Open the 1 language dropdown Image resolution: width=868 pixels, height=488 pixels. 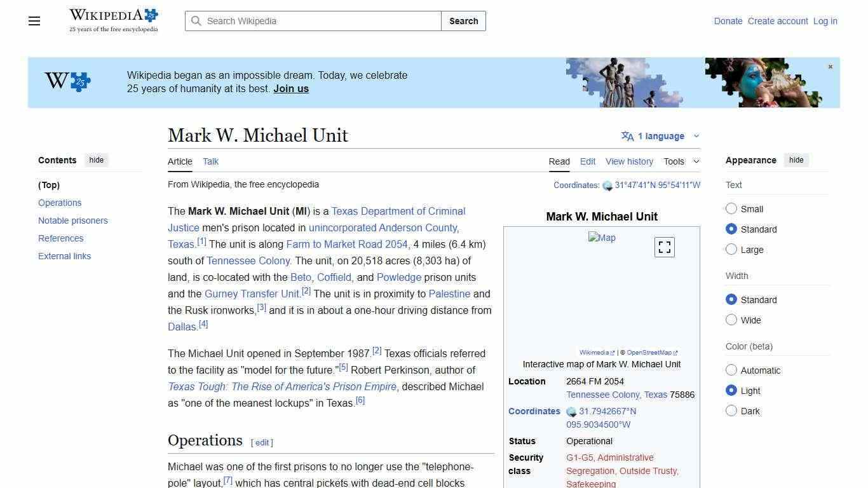(x=661, y=136)
